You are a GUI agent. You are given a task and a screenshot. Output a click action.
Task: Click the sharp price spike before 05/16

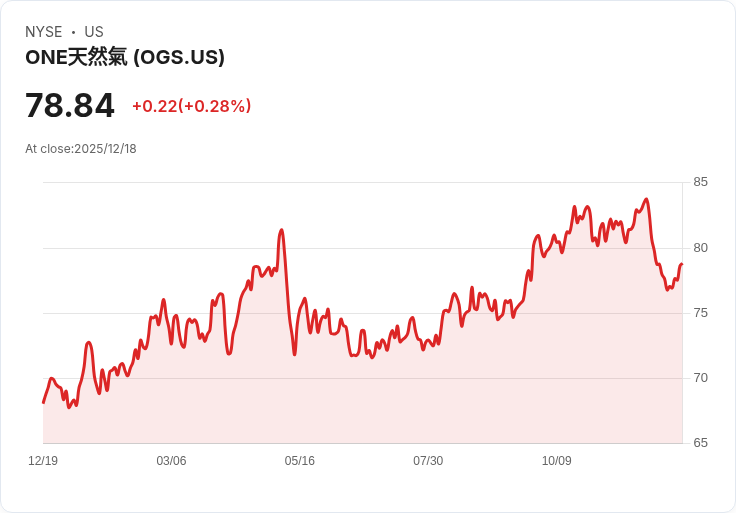tap(282, 231)
